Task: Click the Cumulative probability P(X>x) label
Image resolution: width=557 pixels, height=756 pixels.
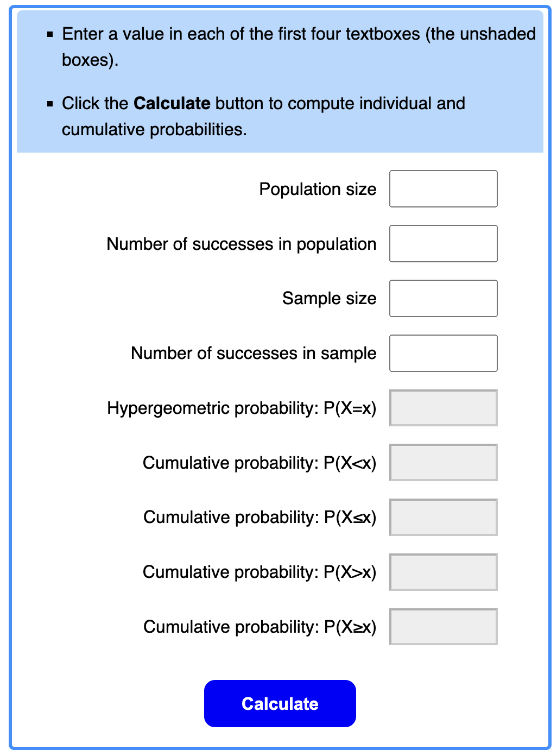Action: 259,572
